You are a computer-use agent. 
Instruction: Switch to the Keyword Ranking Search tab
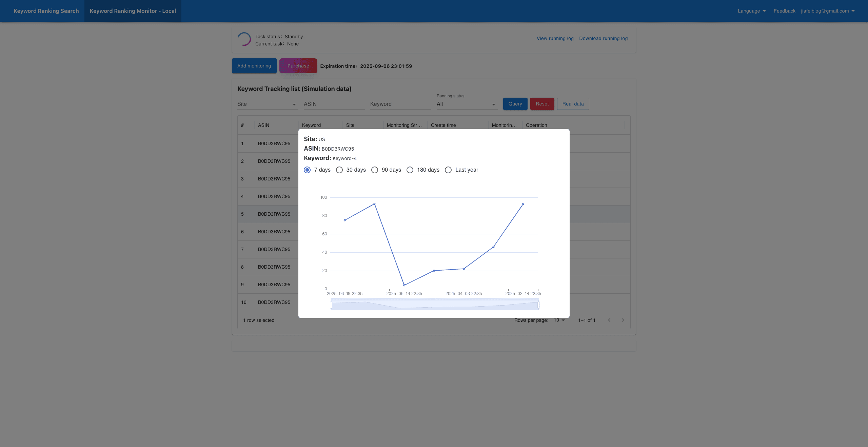46,11
